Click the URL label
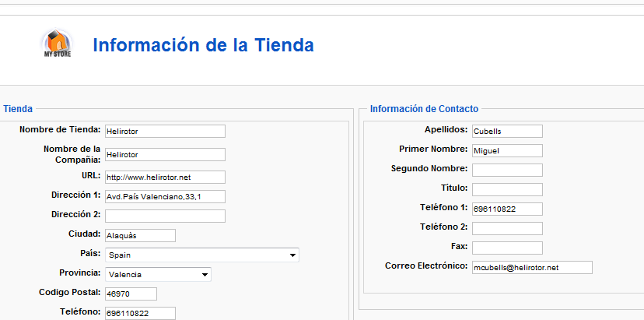 tap(91, 175)
